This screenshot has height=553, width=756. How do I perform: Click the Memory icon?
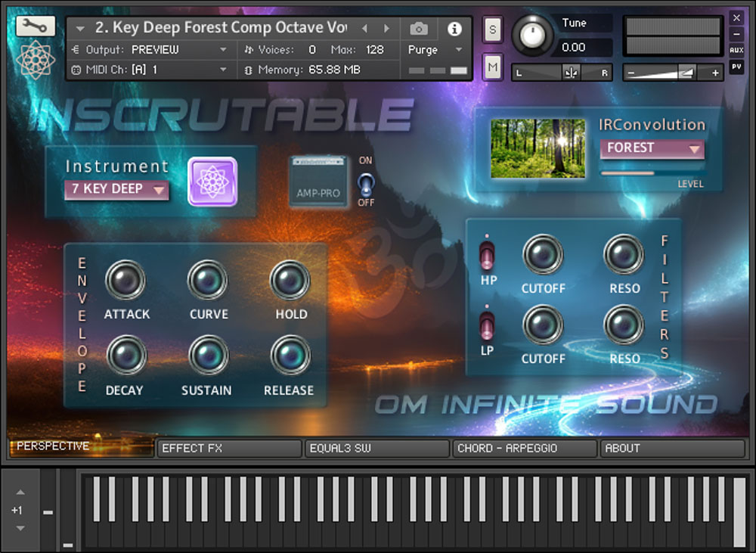pyautogui.click(x=248, y=70)
